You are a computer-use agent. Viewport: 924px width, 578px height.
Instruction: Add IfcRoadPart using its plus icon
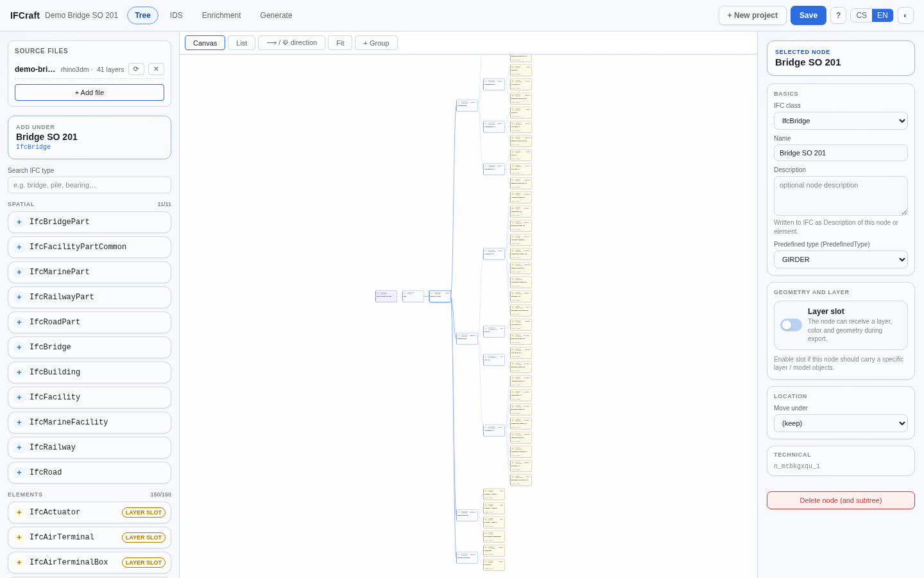coord(19,322)
